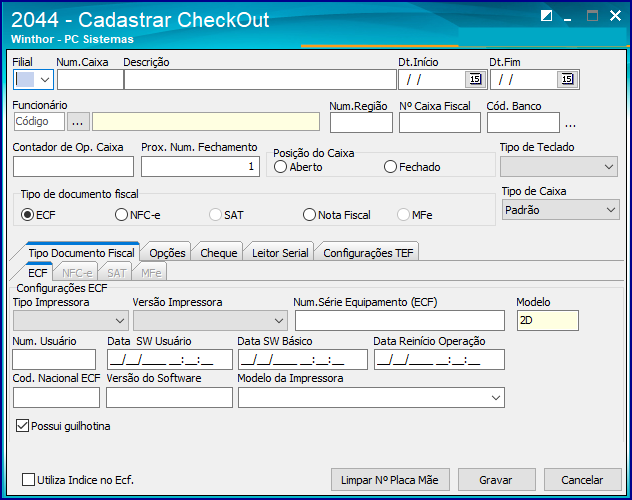
Task: Open the Funcionário lookup ellipsis button
Action: [x=78, y=122]
